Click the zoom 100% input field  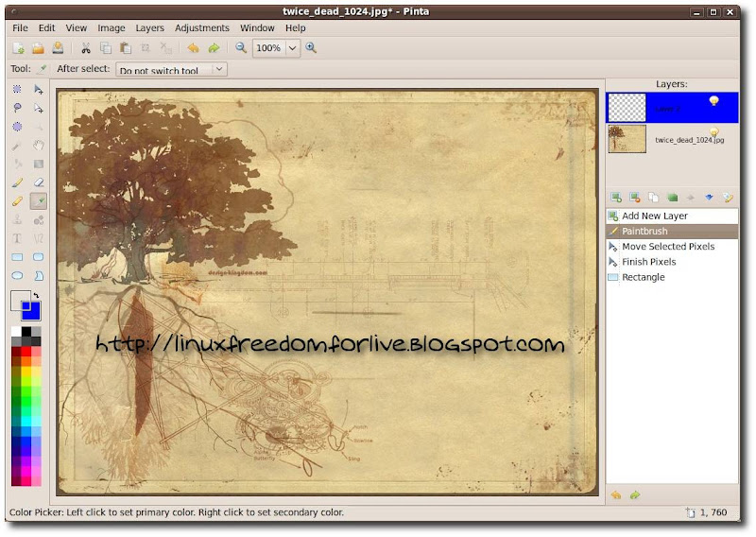[269, 48]
